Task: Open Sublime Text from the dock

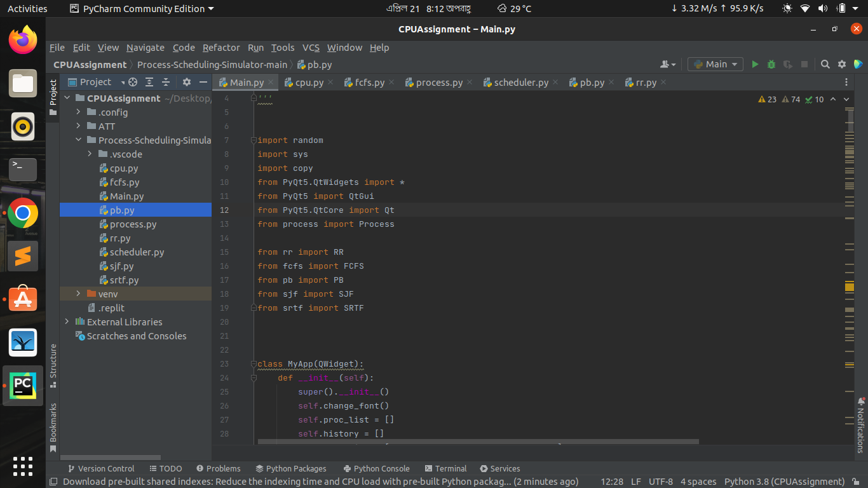Action: [x=23, y=256]
